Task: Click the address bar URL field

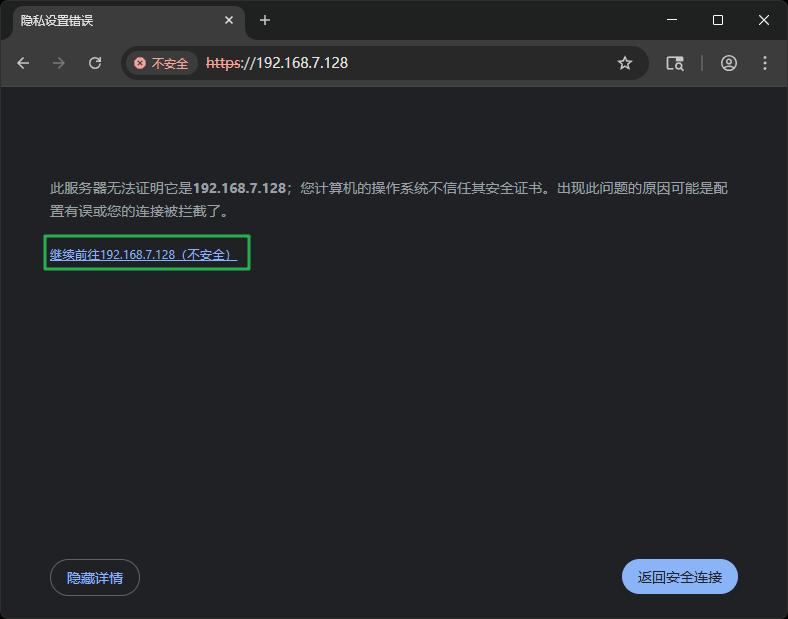Action: tap(450, 63)
